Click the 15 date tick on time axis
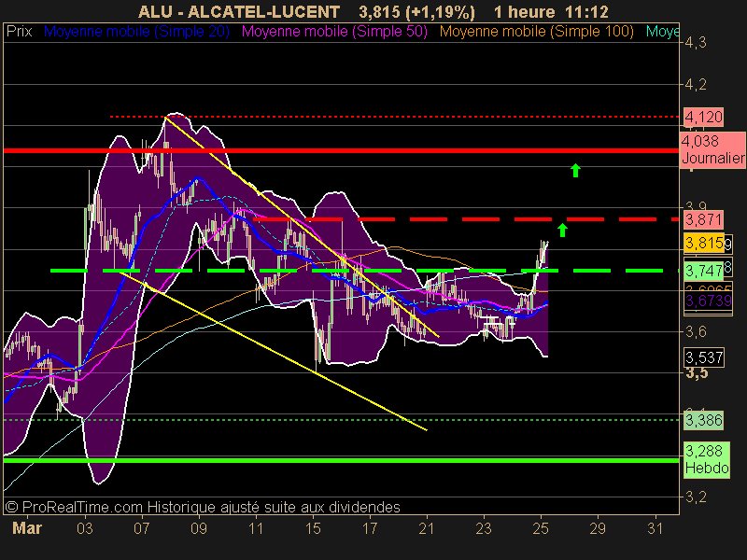This screenshot has height=560, width=747. (313, 528)
